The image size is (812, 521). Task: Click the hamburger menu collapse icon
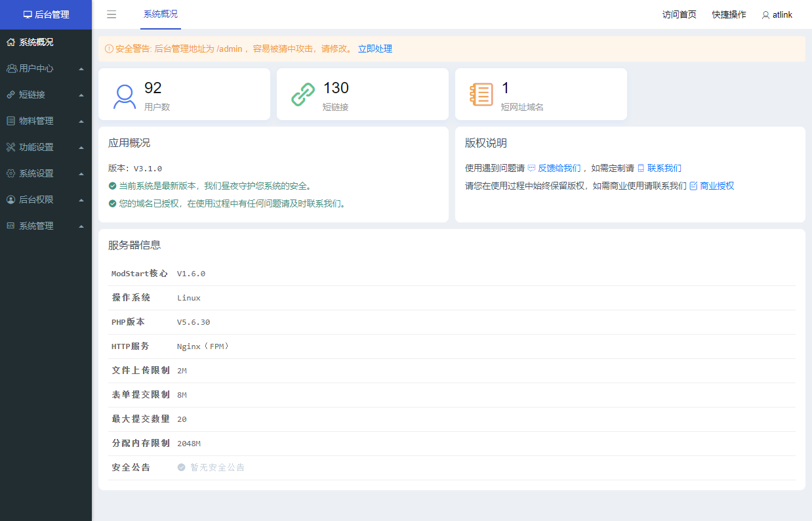click(112, 14)
